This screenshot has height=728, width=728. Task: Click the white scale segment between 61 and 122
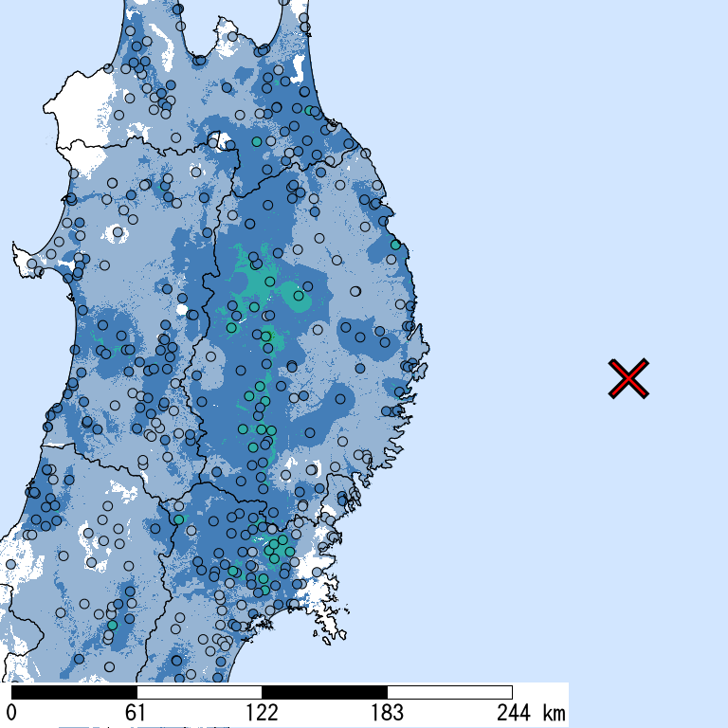click(x=199, y=692)
